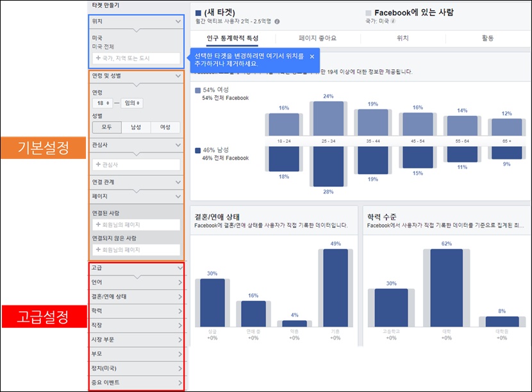The image size is (532, 392).
Task: Click the country, region or city input field
Action: [136, 58]
